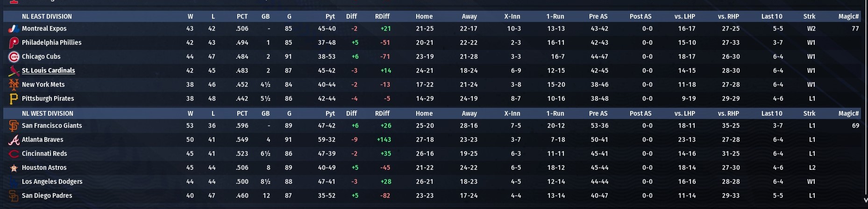Screen dimensions: 868x209
Task: Click the Houston Astros star logo
Action: point(14,168)
